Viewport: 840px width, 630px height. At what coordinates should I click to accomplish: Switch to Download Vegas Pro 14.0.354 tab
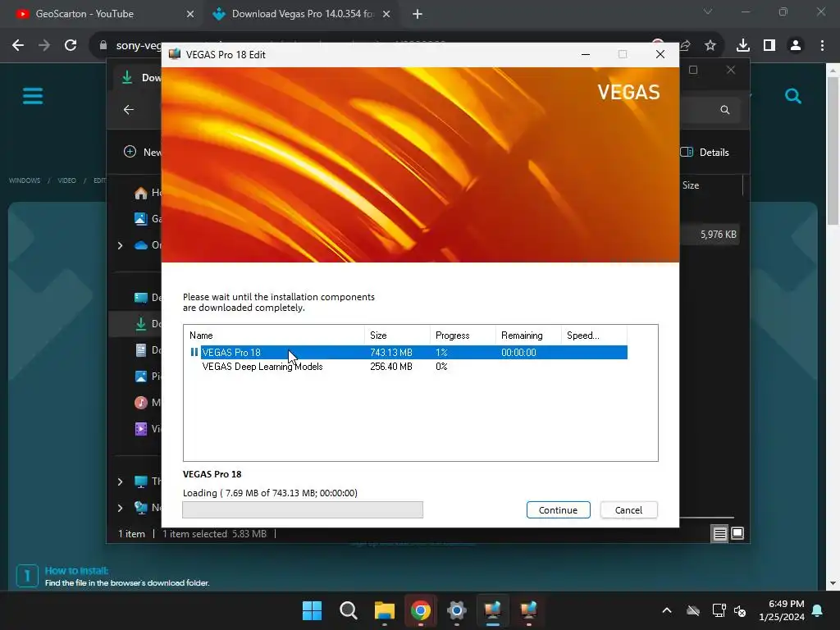tap(302, 14)
